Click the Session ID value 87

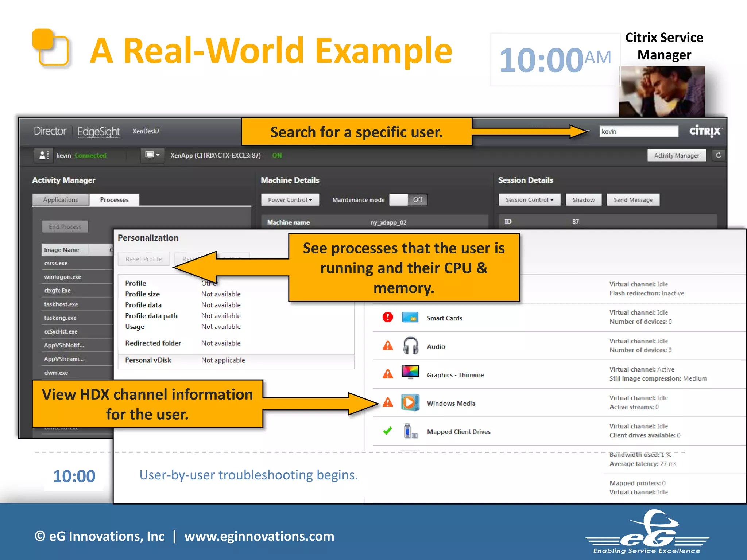pyautogui.click(x=576, y=222)
